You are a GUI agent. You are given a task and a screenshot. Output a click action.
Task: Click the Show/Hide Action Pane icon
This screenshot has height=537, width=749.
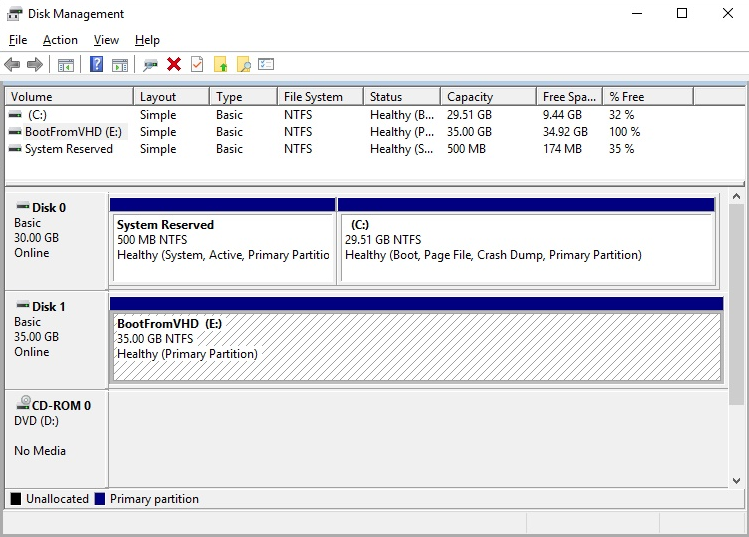(x=120, y=65)
